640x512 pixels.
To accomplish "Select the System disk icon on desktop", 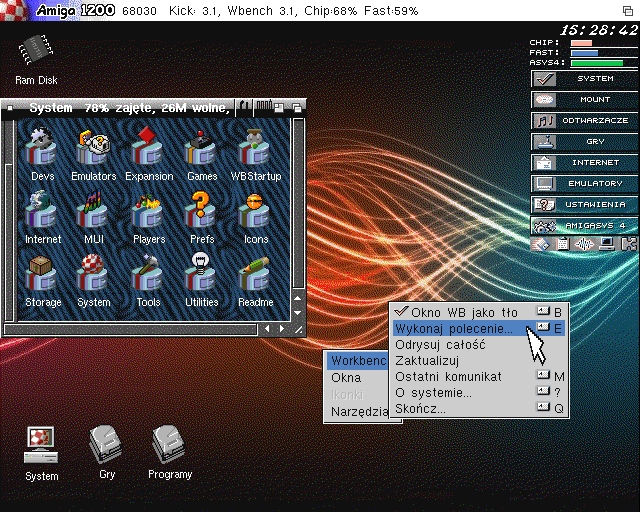I will pyautogui.click(x=41, y=453).
